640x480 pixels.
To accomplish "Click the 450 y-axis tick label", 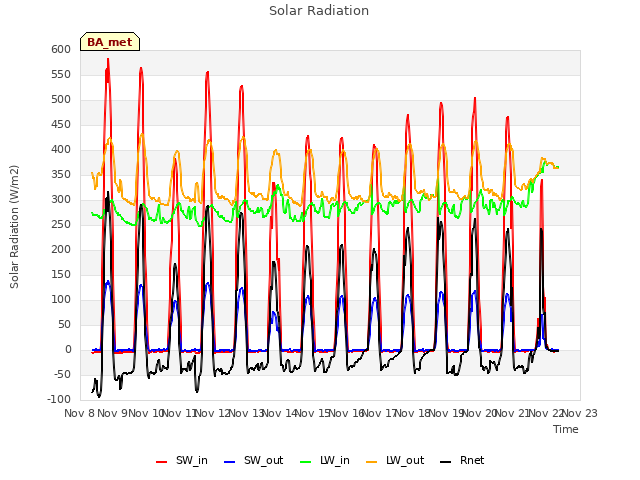I will pos(61,124).
